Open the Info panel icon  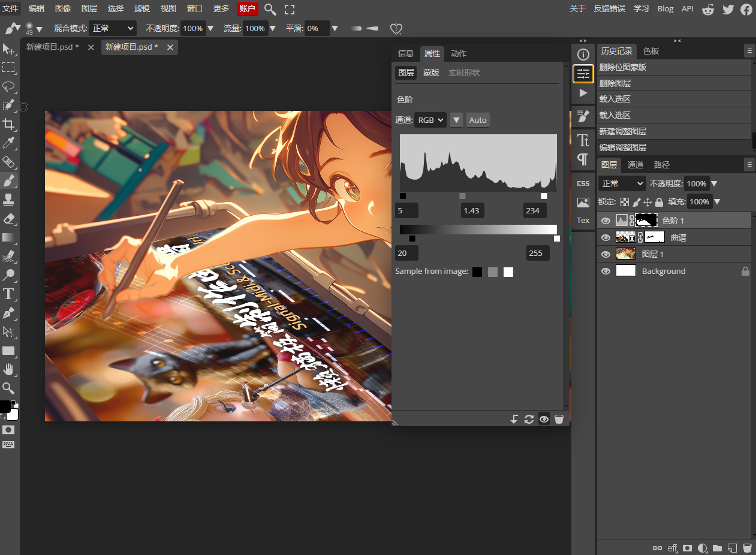click(583, 55)
